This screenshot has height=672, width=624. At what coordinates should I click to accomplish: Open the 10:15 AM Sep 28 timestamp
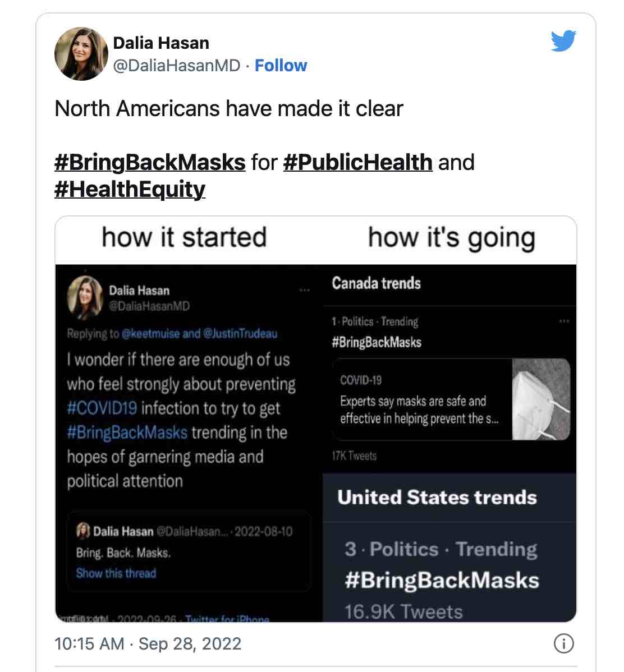click(x=148, y=643)
